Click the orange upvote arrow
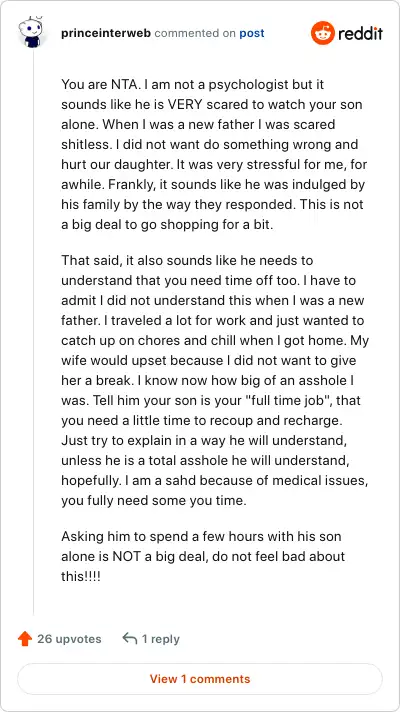400x712 pixels. pyautogui.click(x=25, y=639)
